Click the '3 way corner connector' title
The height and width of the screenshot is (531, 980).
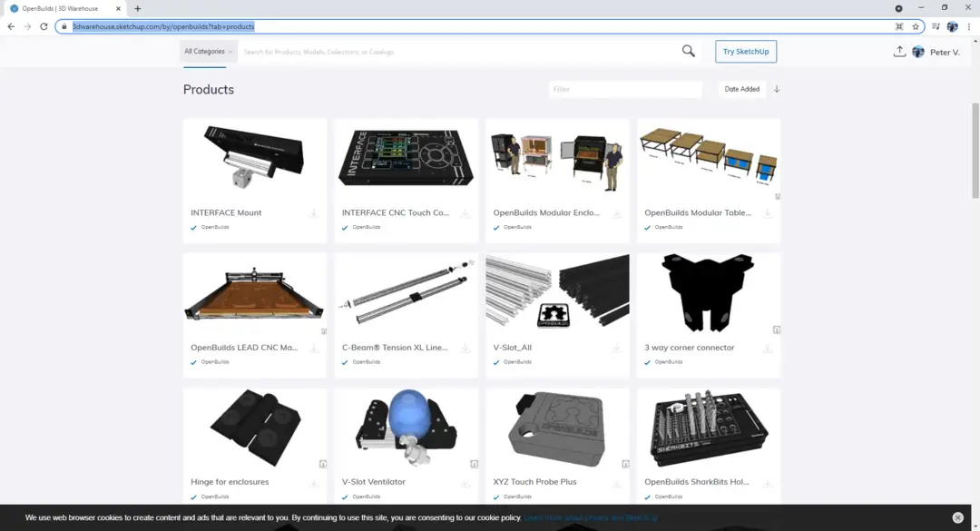coord(690,347)
